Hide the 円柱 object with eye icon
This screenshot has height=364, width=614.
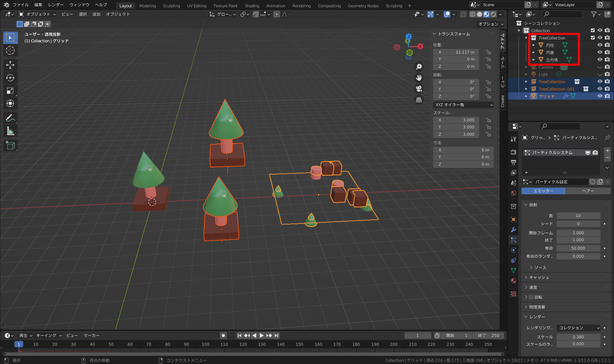coord(600,45)
